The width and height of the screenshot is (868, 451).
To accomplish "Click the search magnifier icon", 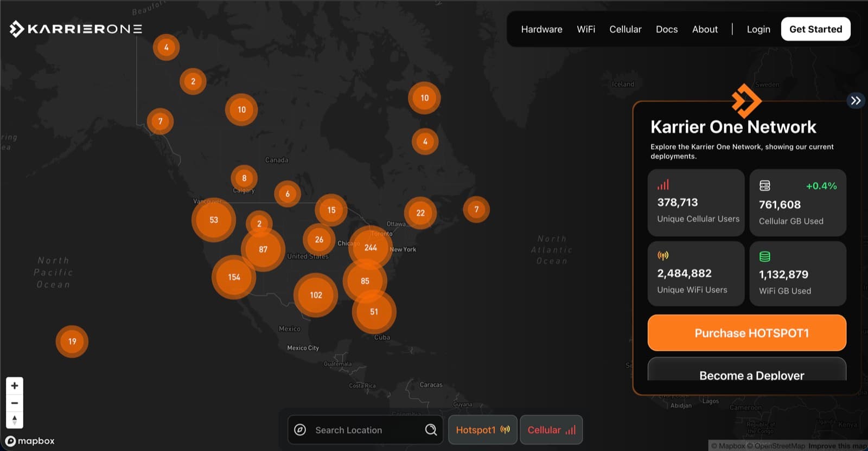I will [x=431, y=430].
